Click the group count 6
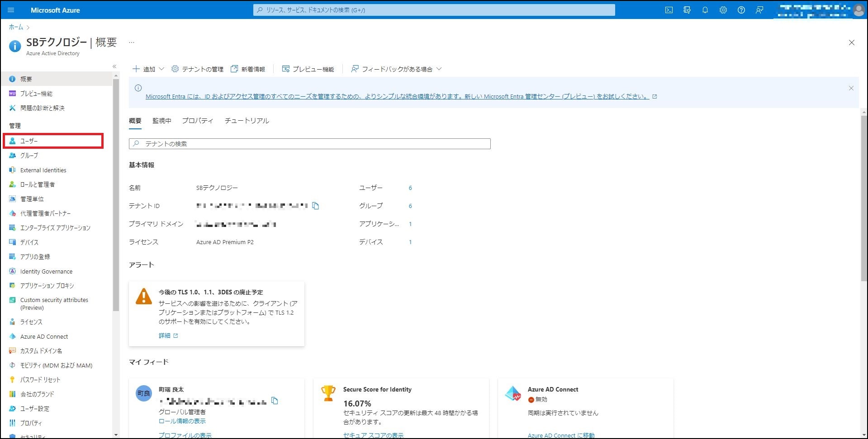The image size is (868, 439). click(410, 206)
